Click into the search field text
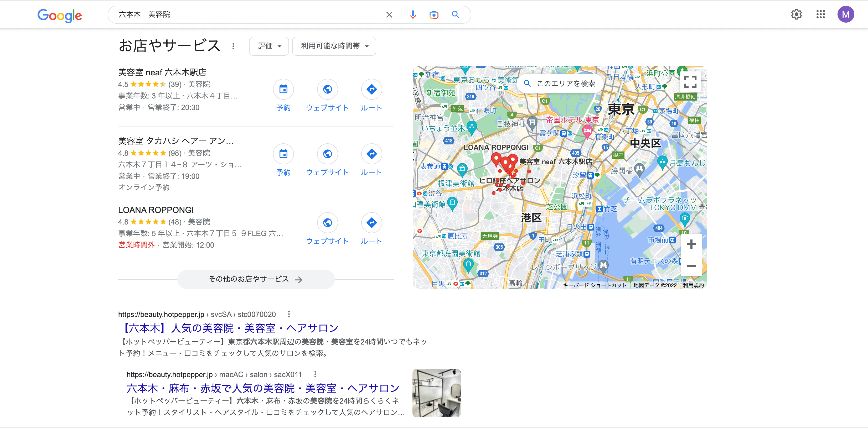This screenshot has width=868, height=428. coord(249,15)
